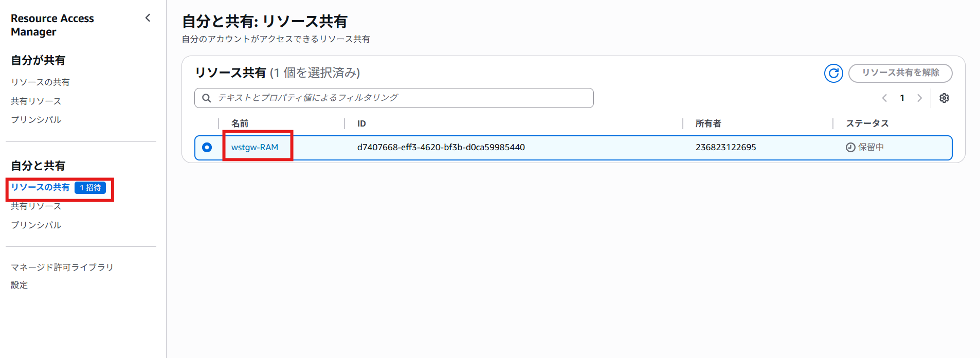980x358 pixels.
Task: Click the search magnifier icon
Action: 207,98
